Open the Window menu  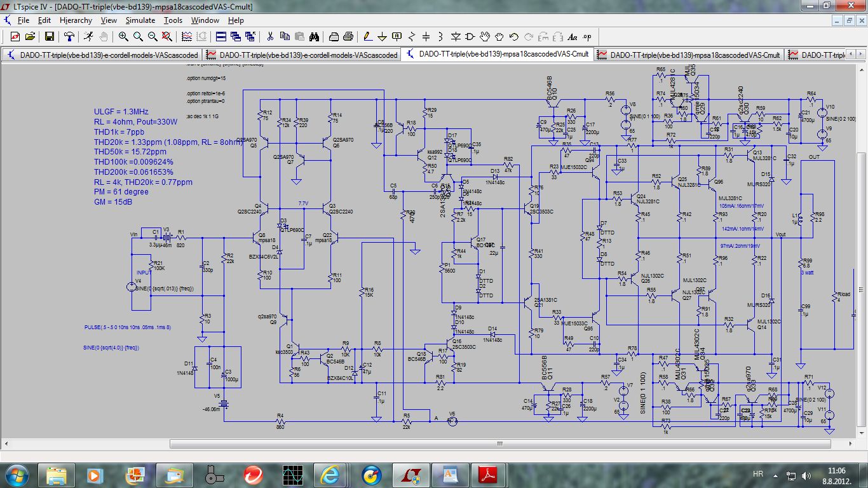pos(205,20)
